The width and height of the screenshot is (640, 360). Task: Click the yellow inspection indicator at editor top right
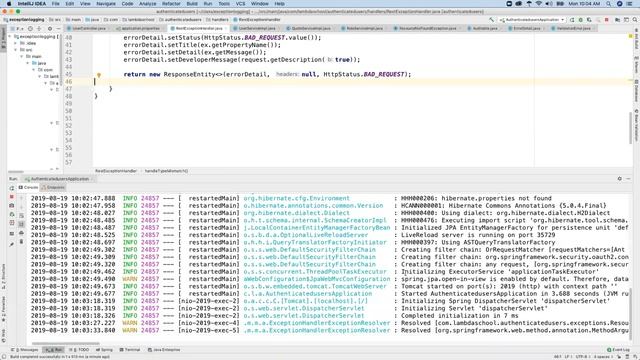pos(630,37)
